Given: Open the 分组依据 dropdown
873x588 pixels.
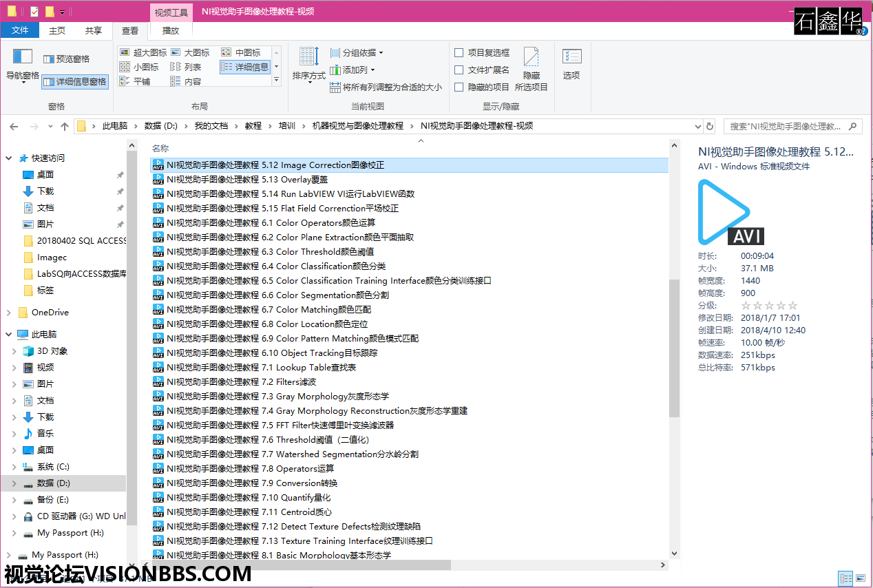Looking at the screenshot, I should pyautogui.click(x=357, y=52).
